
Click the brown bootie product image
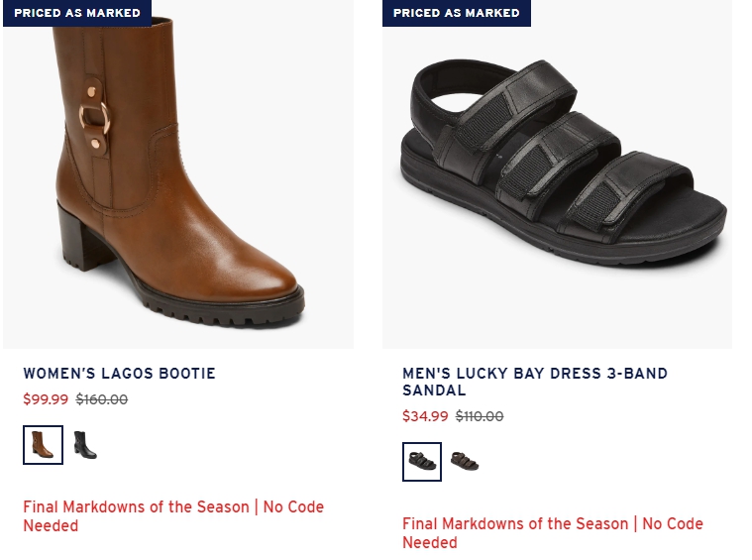(x=178, y=174)
